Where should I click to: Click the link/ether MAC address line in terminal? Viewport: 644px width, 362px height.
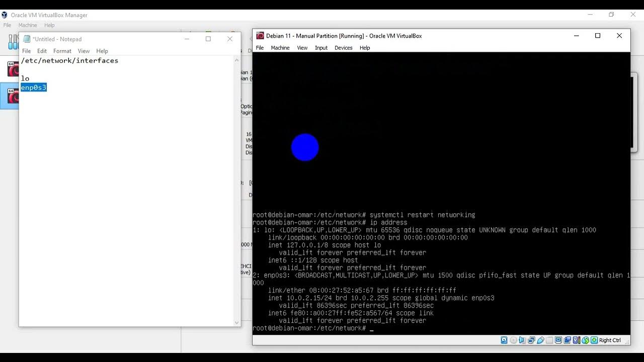point(362,290)
